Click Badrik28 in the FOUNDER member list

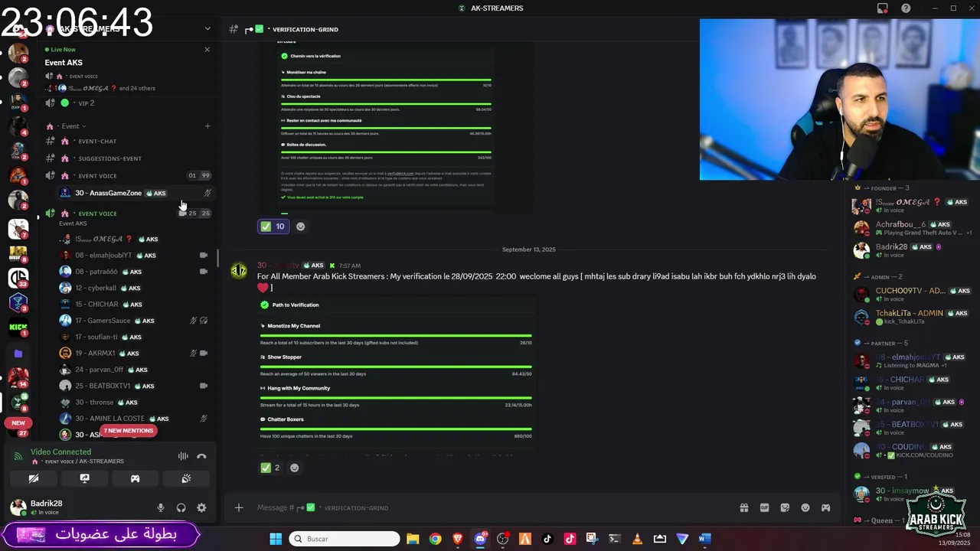point(913,250)
